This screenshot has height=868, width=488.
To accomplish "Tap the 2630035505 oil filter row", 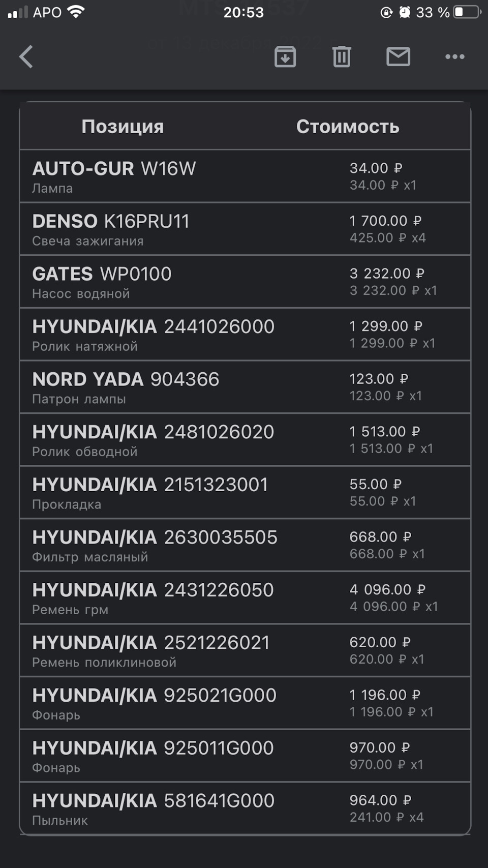I will click(245, 545).
